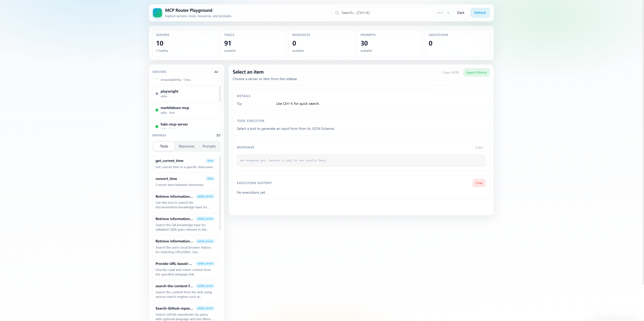Switch to the Resources tab
This screenshot has height=321, width=644.
tap(187, 146)
